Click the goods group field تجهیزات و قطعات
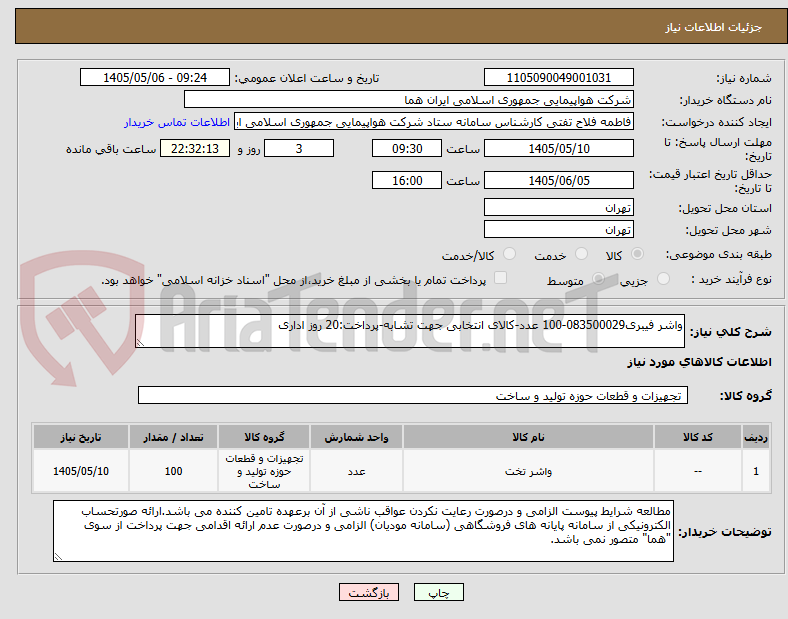Image resolution: width=788 pixels, height=619 pixels. click(413, 395)
